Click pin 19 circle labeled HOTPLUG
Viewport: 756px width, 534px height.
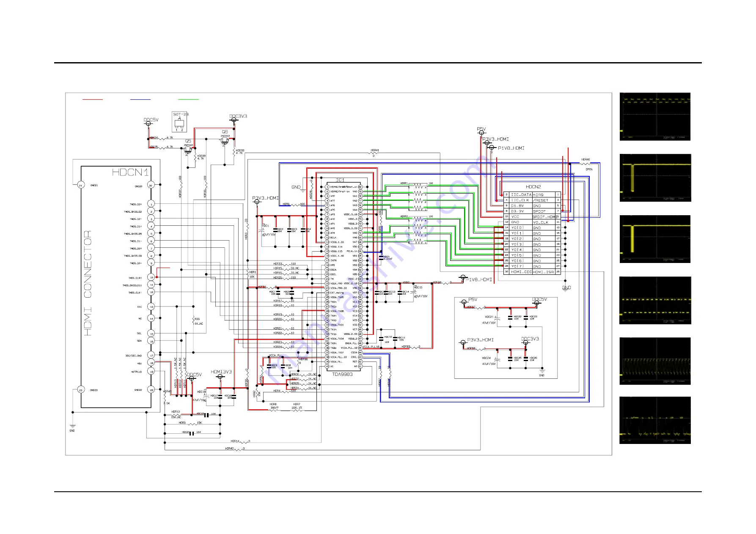151,371
